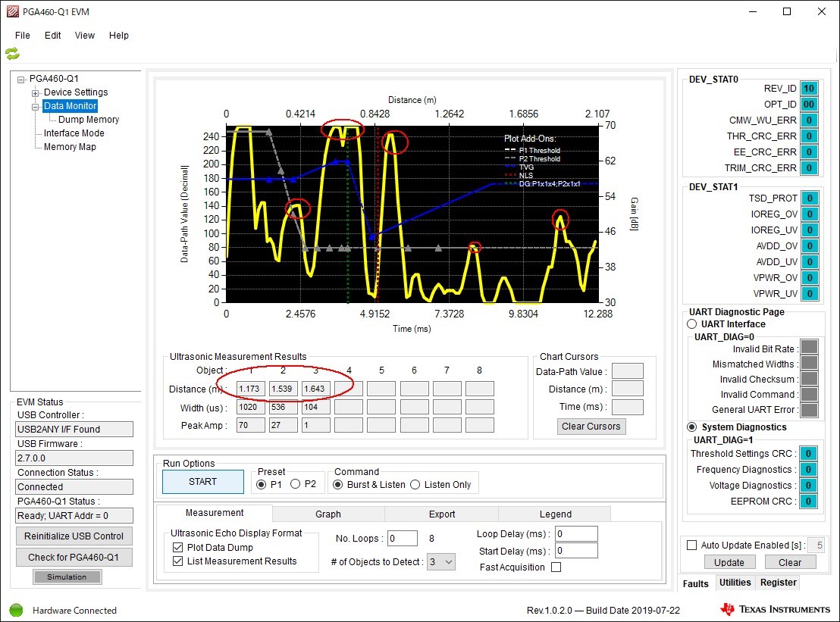Click the START button
The width and height of the screenshot is (840, 622).
(x=203, y=482)
